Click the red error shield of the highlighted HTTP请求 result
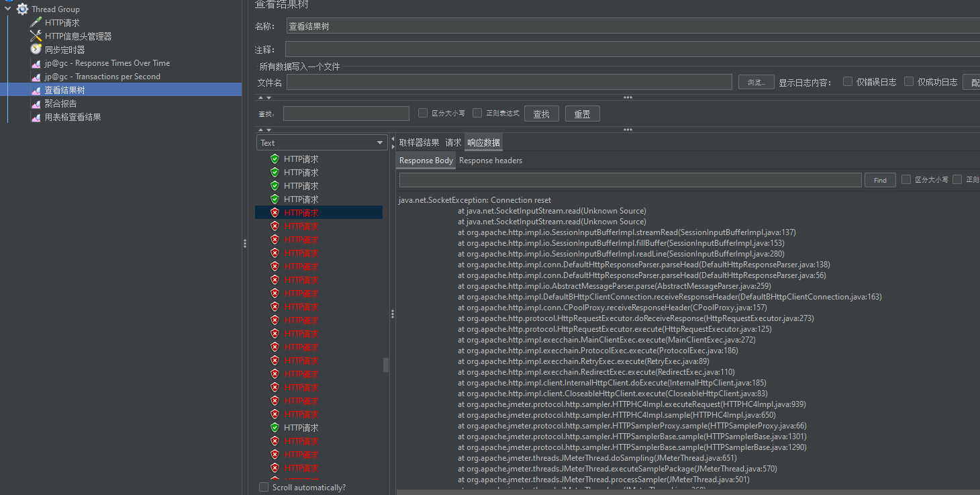980x495 pixels. (x=275, y=213)
